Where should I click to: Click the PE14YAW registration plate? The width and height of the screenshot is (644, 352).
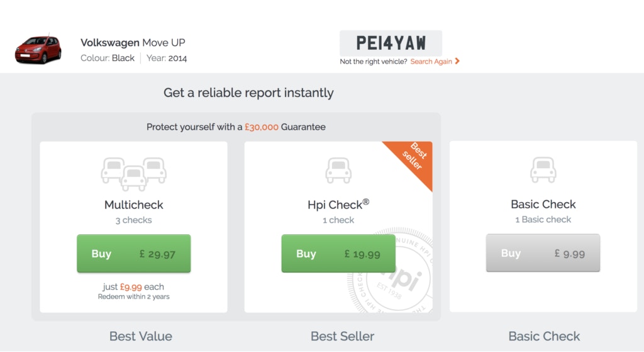(391, 43)
